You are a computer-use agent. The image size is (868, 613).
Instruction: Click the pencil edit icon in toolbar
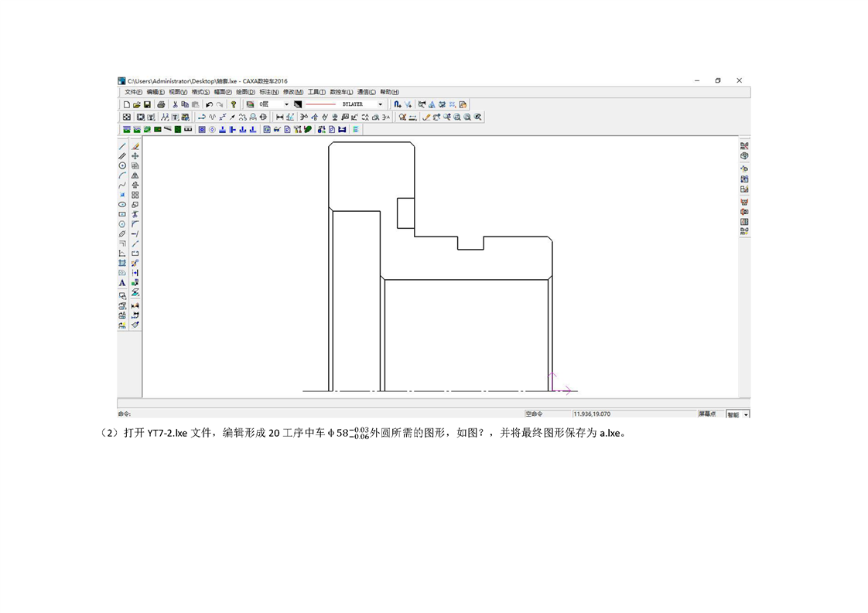pyautogui.click(x=426, y=117)
